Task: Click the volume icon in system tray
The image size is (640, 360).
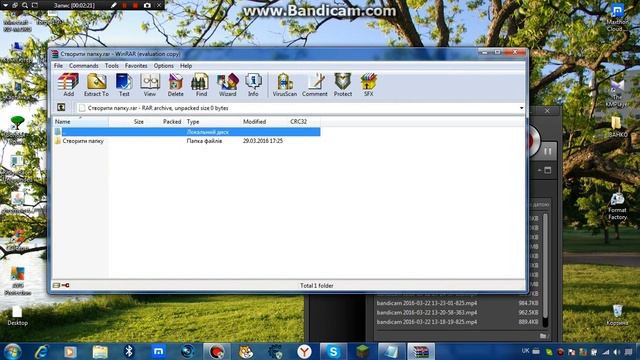Action: (x=616, y=352)
